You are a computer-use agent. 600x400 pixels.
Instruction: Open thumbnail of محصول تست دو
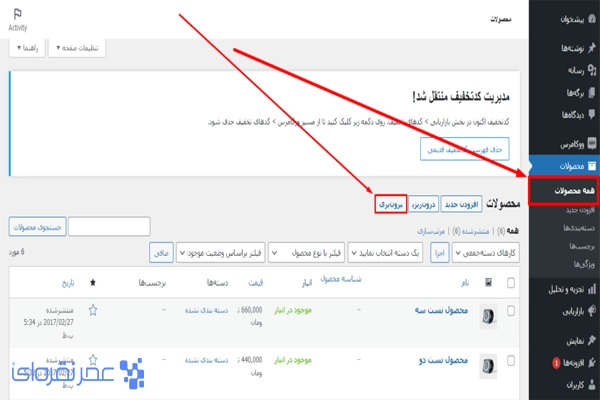(488, 366)
